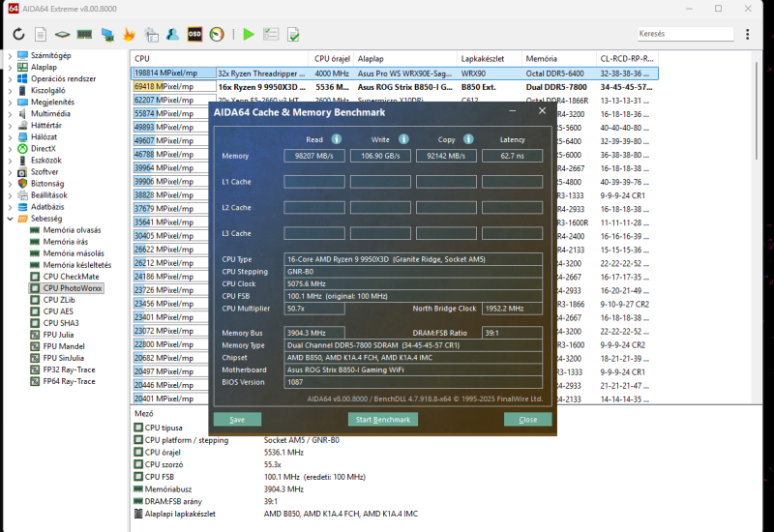
Task: Sort by the Alaplap column header
Action: pyautogui.click(x=405, y=59)
